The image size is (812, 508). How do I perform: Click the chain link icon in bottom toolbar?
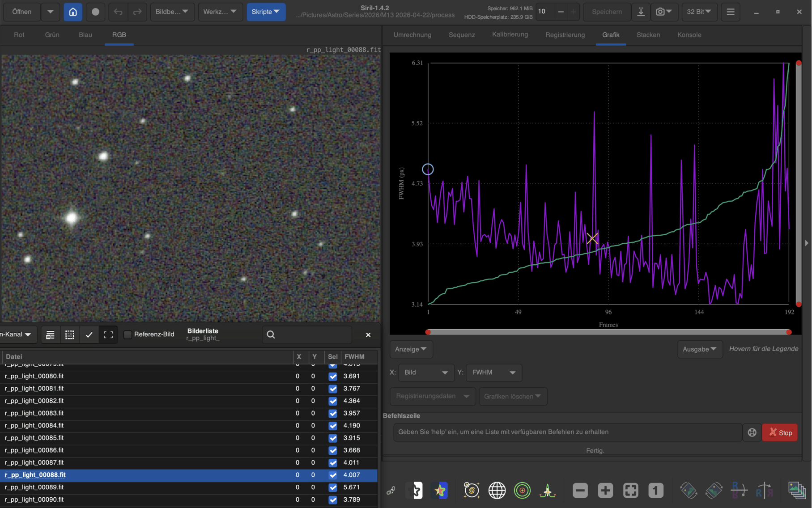pyautogui.click(x=391, y=491)
